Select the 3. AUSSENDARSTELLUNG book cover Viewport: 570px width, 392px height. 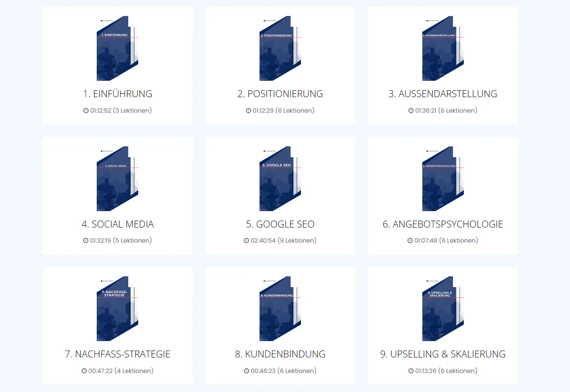[x=443, y=48]
